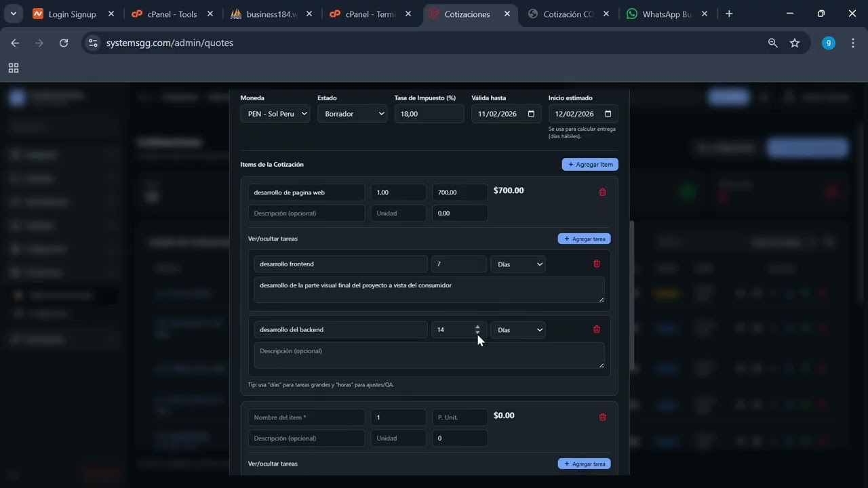Image resolution: width=868 pixels, height=488 pixels.
Task: Edit first item field showing 0,00
Action: [460, 213]
